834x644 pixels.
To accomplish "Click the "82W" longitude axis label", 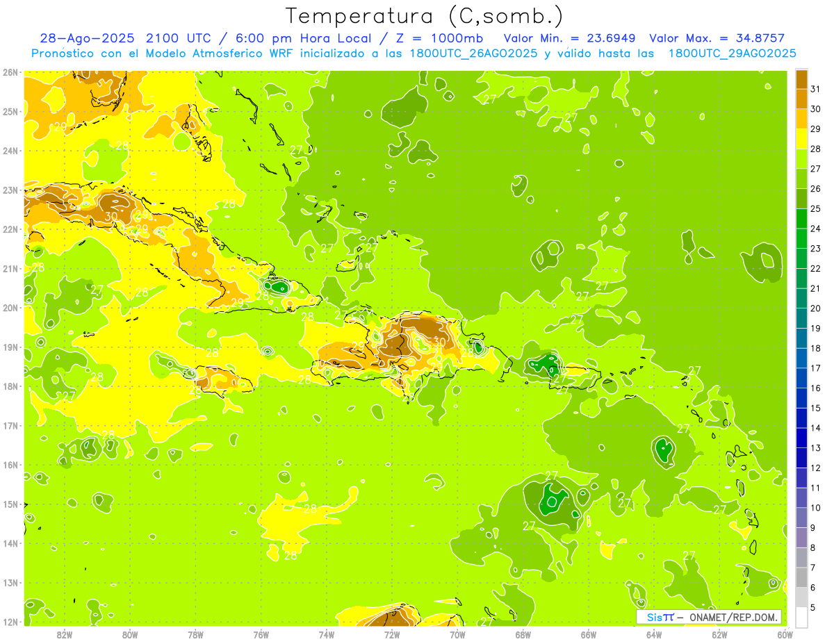I will (65, 634).
